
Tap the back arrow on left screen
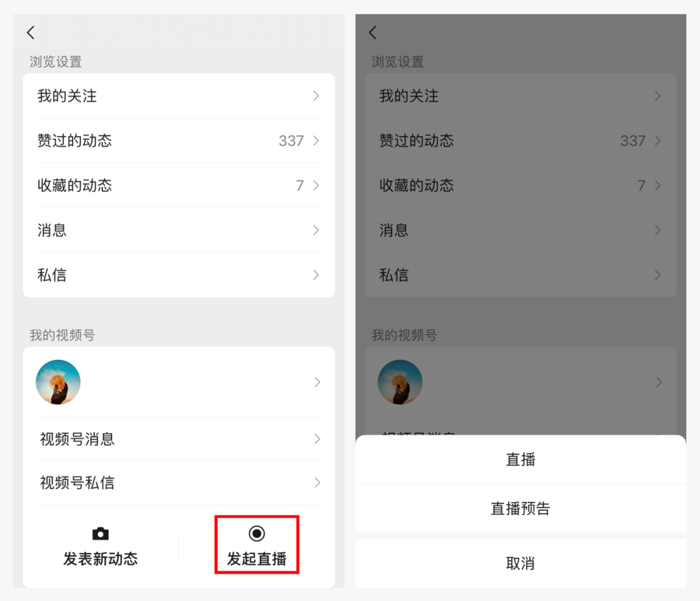coord(30,32)
